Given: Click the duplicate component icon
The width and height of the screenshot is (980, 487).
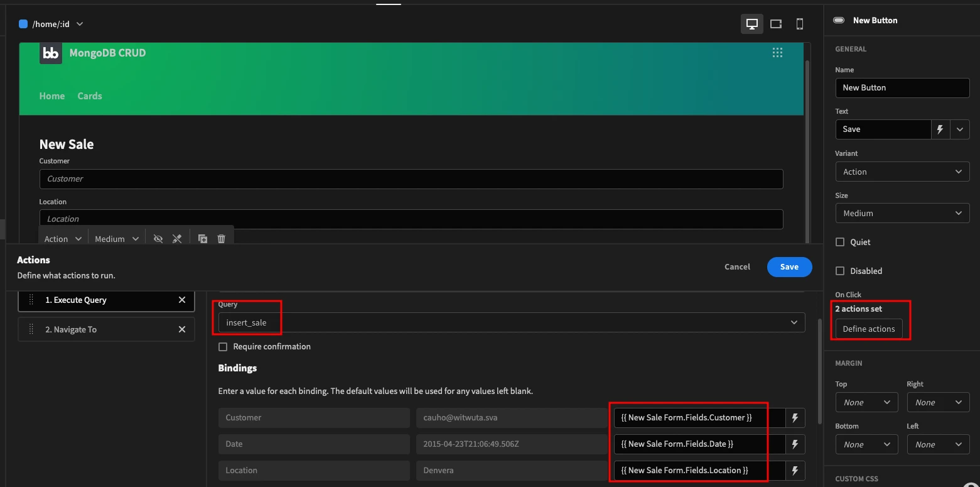Looking at the screenshot, I should [203, 239].
